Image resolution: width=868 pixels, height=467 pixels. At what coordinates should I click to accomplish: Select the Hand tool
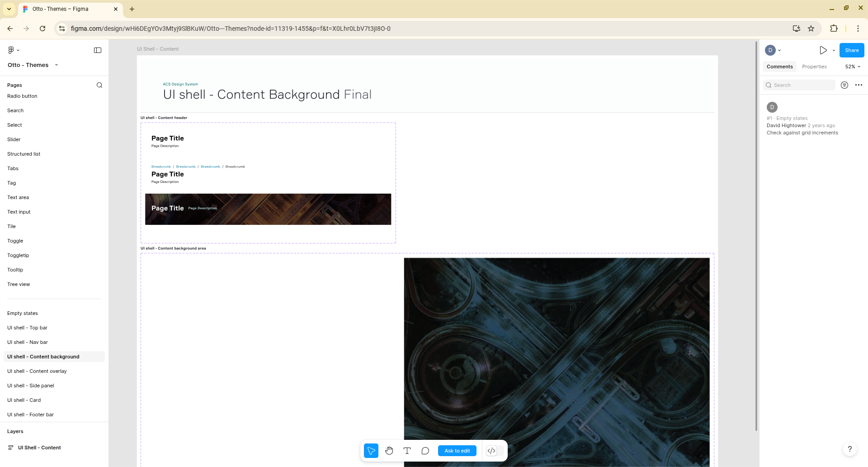pyautogui.click(x=389, y=451)
